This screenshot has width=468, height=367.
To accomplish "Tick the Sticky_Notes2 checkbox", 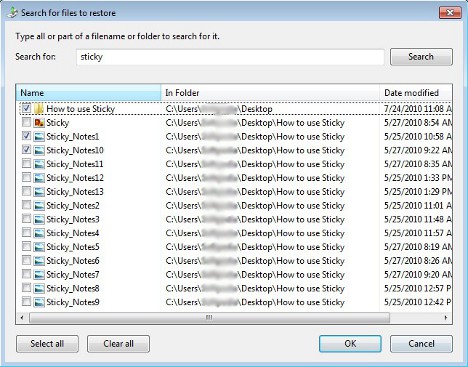I will pos(26,205).
